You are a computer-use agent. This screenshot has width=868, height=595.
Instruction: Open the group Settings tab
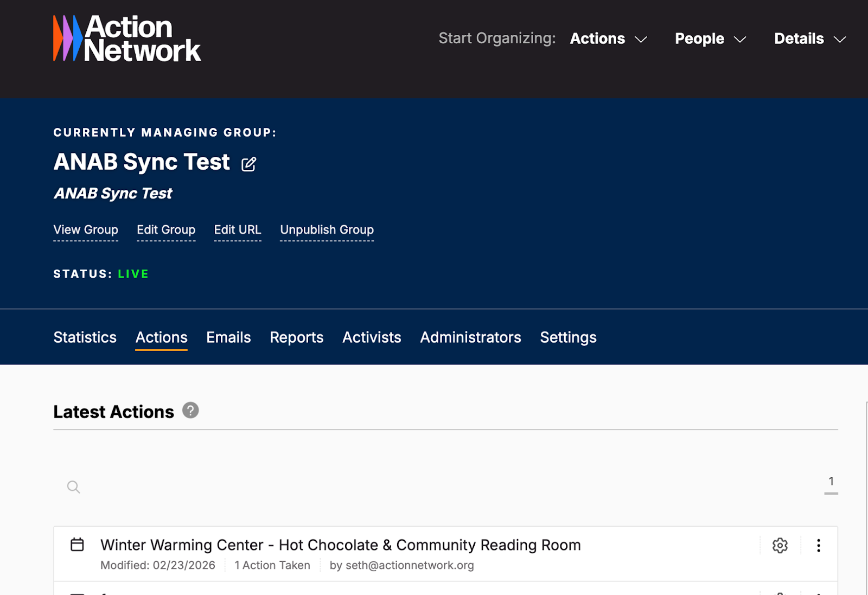click(568, 337)
